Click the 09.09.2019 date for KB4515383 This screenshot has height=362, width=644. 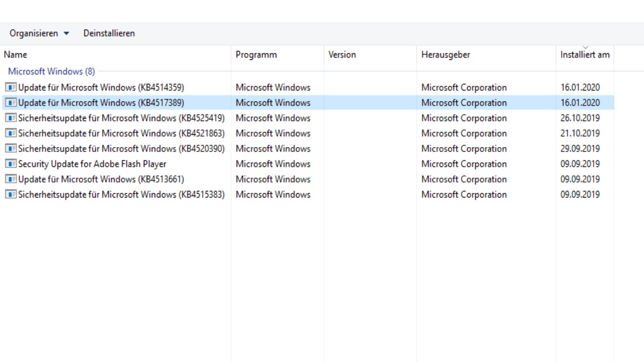click(x=580, y=194)
